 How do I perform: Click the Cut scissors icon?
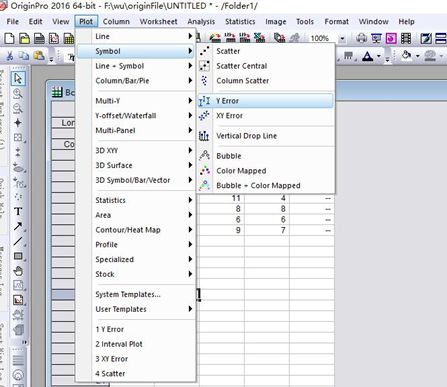(x=9, y=56)
